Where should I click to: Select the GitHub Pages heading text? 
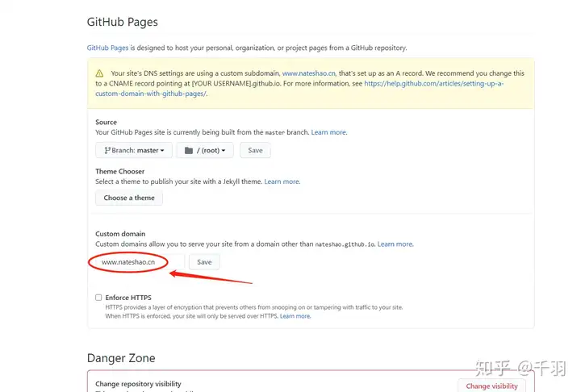pyautogui.click(x=123, y=22)
